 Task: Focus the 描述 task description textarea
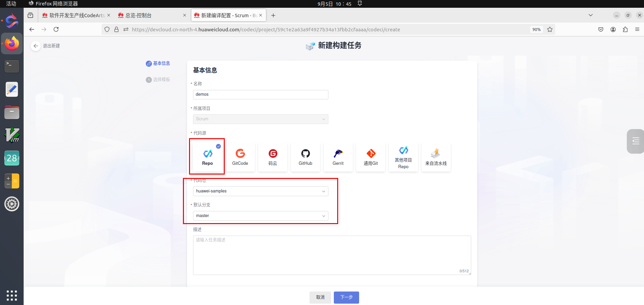tap(332, 255)
